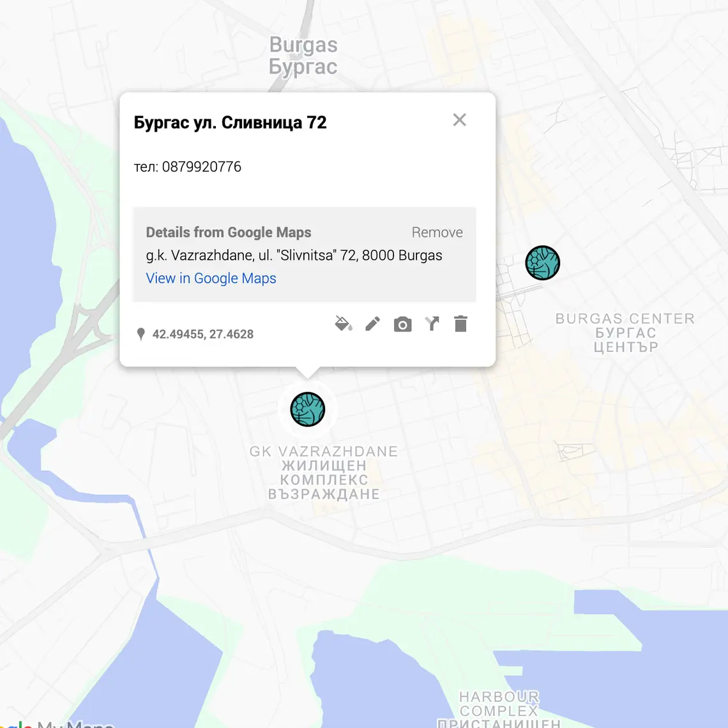Close the Бургас ул. Сливница 72 info window
The height and width of the screenshot is (728, 728).
459,120
